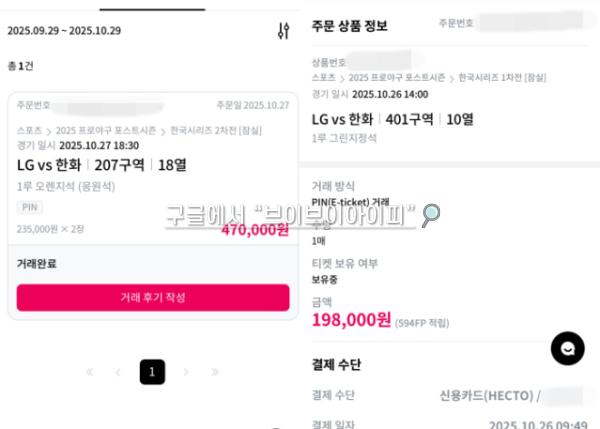Click the 198,000원 amount

click(351, 320)
